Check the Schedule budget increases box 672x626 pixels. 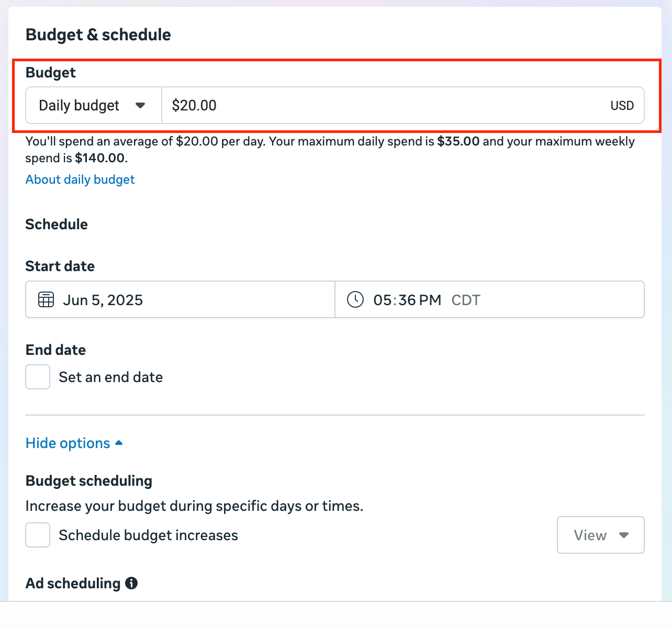point(38,535)
